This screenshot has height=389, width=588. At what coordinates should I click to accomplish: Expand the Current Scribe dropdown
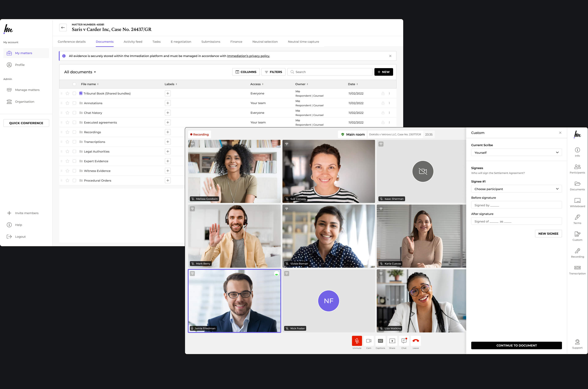click(x=516, y=153)
